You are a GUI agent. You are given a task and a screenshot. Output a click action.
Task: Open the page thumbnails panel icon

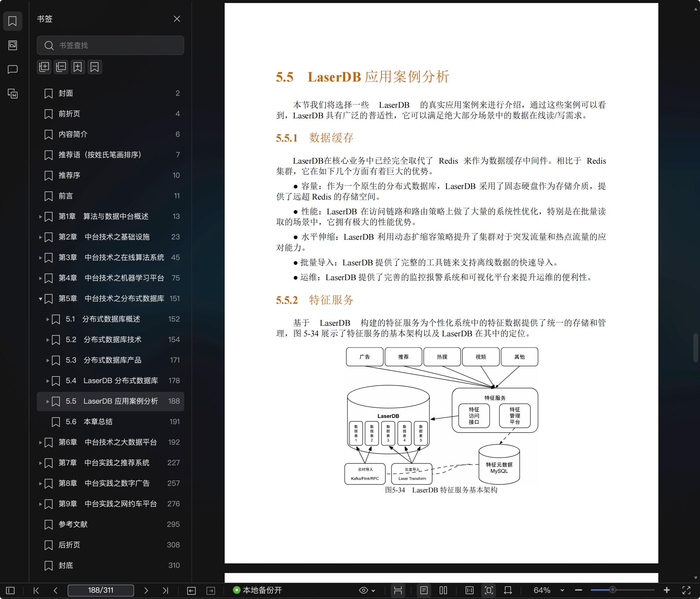click(x=12, y=45)
